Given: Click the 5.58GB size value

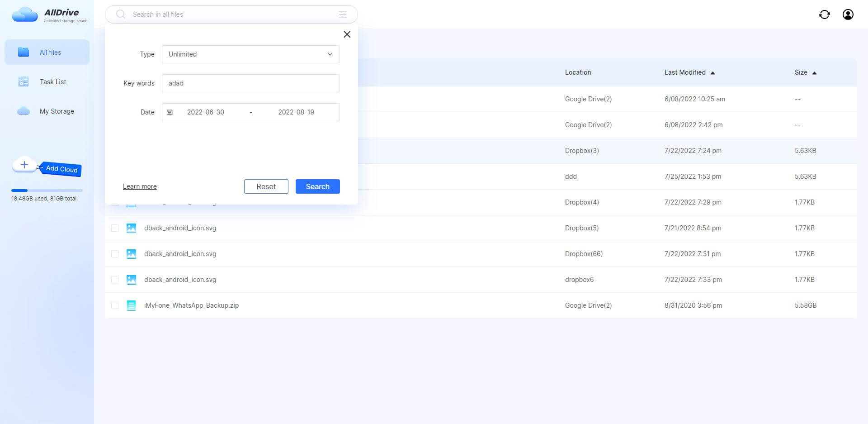Looking at the screenshot, I should click(x=806, y=305).
